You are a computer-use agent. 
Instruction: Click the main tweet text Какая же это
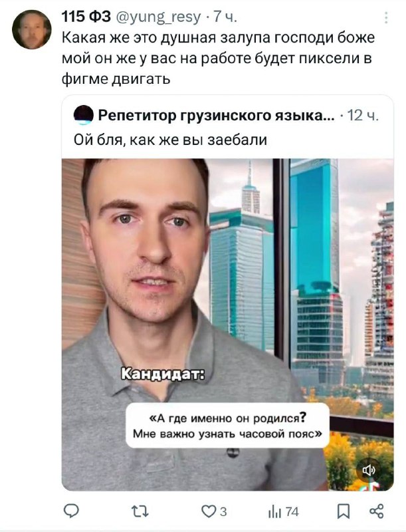(218, 58)
